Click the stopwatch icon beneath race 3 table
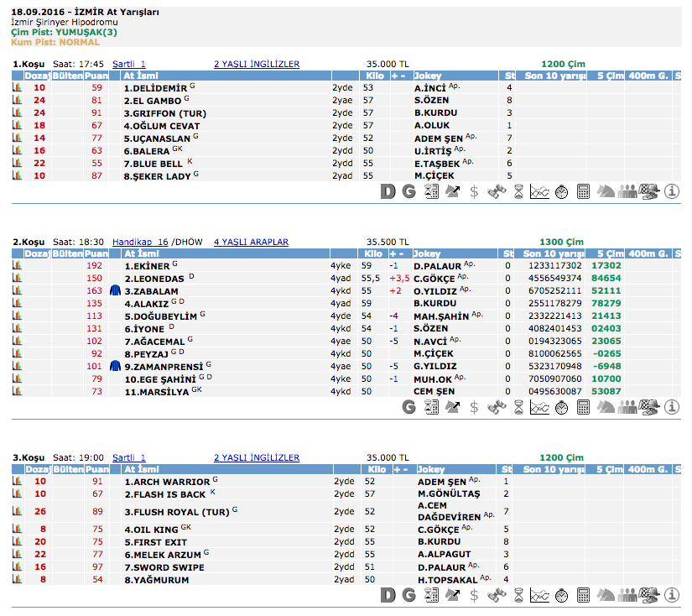The width and height of the screenshot is (692, 616). pos(561,595)
